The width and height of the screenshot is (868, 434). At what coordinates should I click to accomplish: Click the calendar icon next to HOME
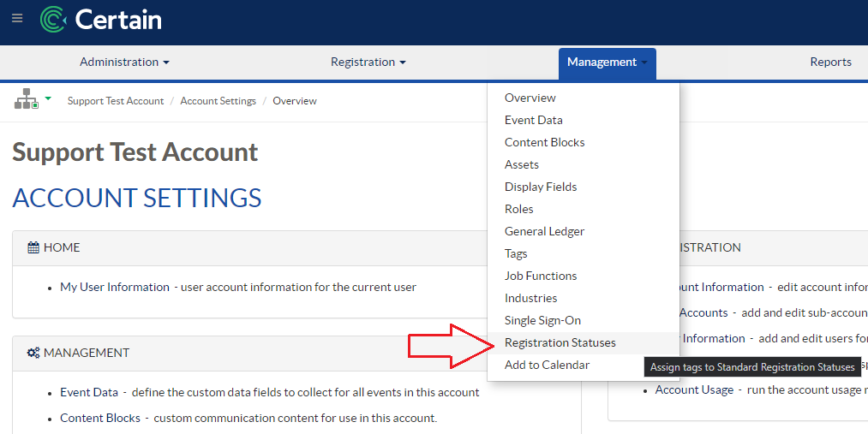tap(33, 247)
